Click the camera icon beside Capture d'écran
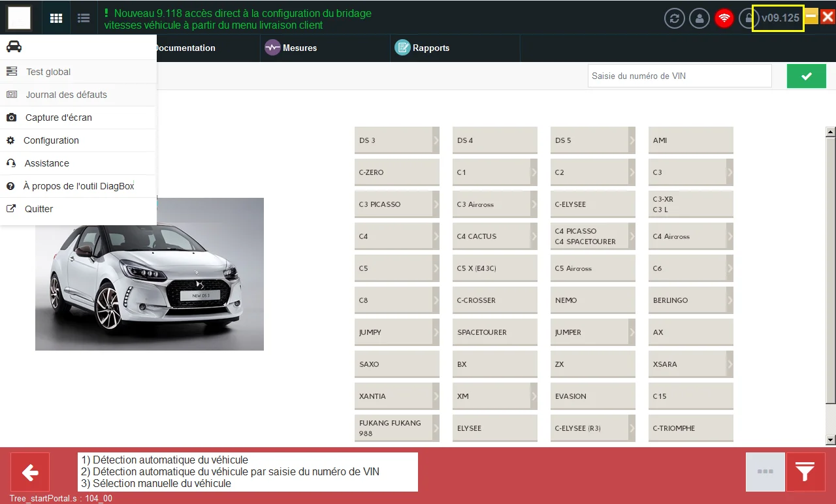This screenshot has height=504, width=836. (11, 118)
